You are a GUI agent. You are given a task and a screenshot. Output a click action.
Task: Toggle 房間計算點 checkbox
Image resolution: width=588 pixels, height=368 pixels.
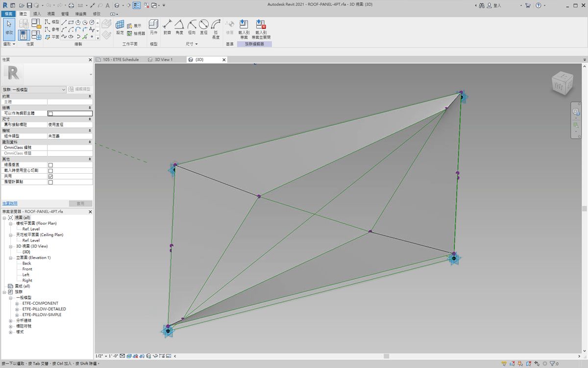[50, 182]
